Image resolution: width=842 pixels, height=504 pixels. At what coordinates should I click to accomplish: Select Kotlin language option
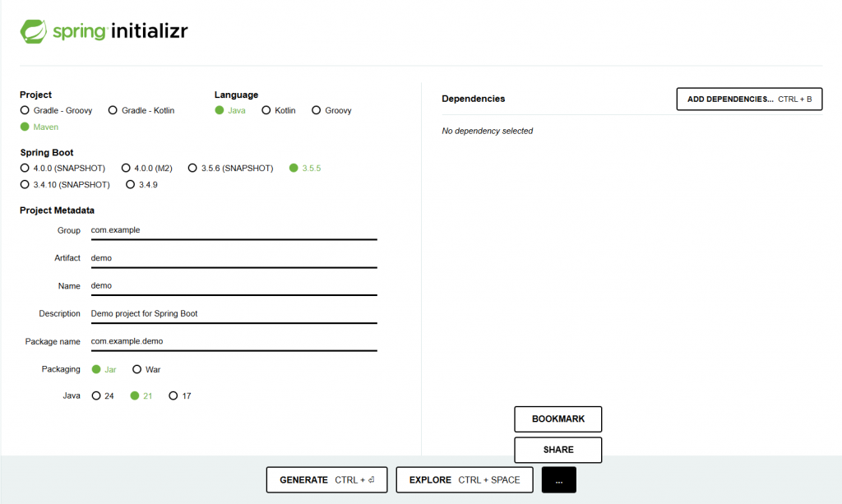(x=278, y=110)
